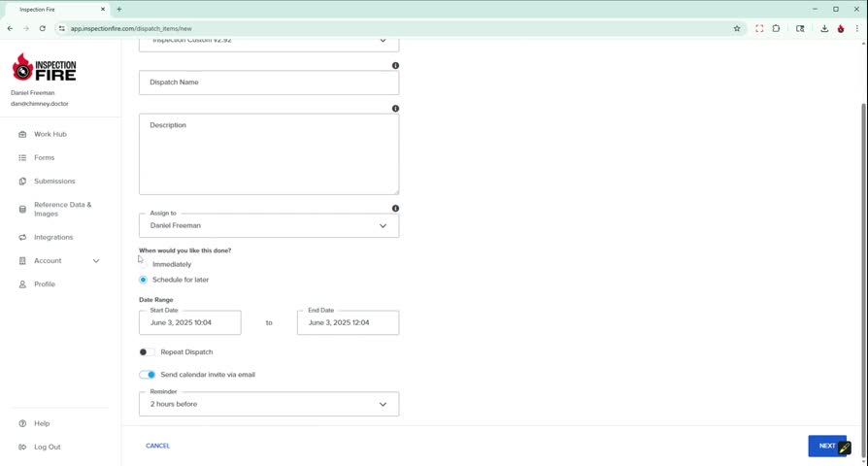The width and height of the screenshot is (868, 466).
Task: Focus the Description text area
Action: pyautogui.click(x=269, y=154)
